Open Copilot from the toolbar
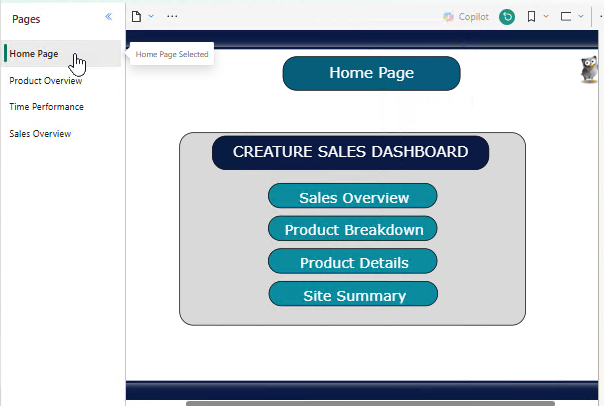 coord(466,17)
